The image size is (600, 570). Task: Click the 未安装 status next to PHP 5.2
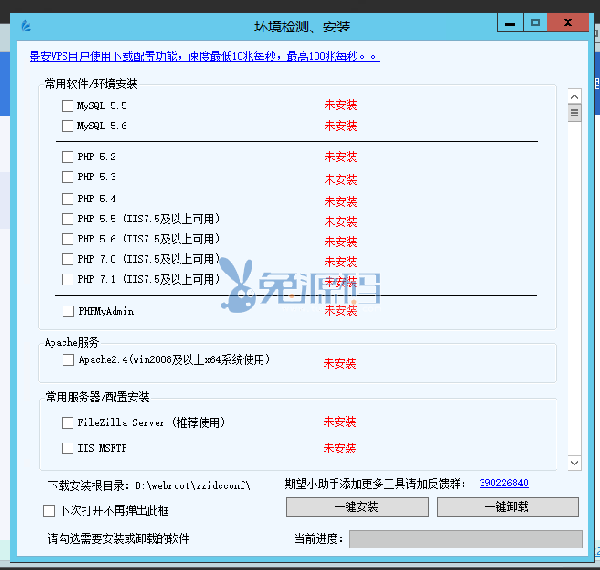point(341,156)
